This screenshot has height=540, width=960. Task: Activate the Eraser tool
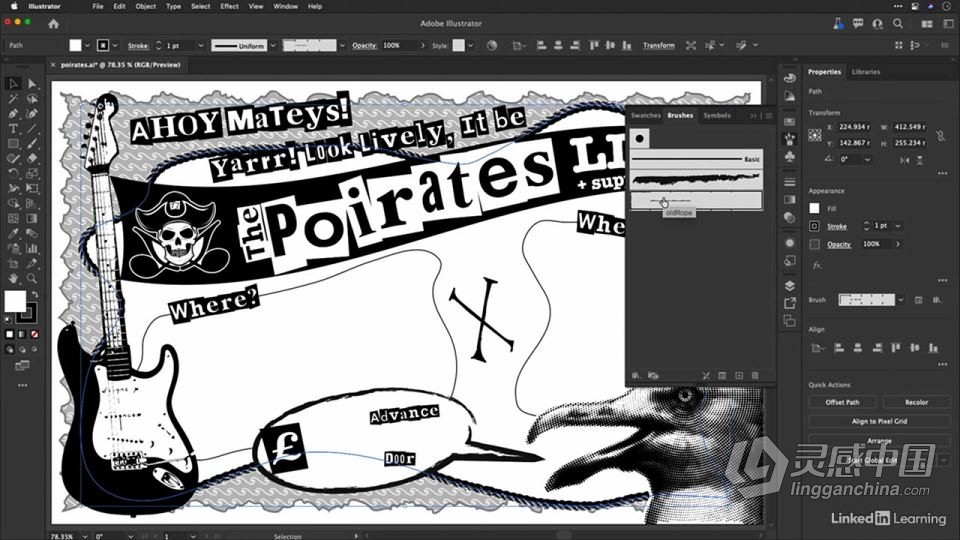[32, 158]
